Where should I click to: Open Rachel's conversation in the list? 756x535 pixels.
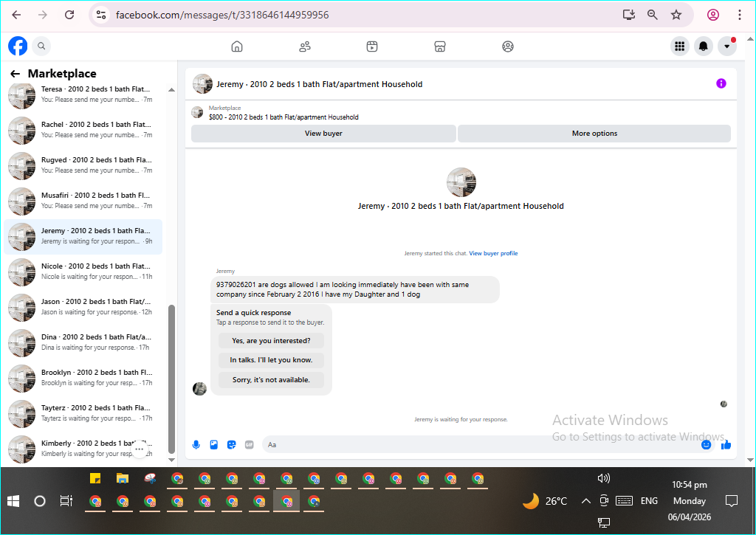83,130
